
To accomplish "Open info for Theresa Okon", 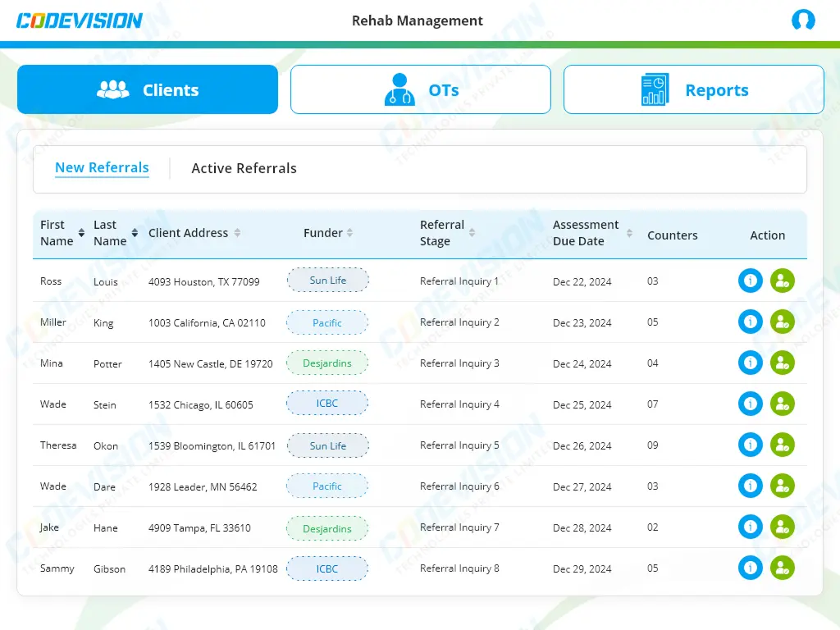I will pos(750,445).
